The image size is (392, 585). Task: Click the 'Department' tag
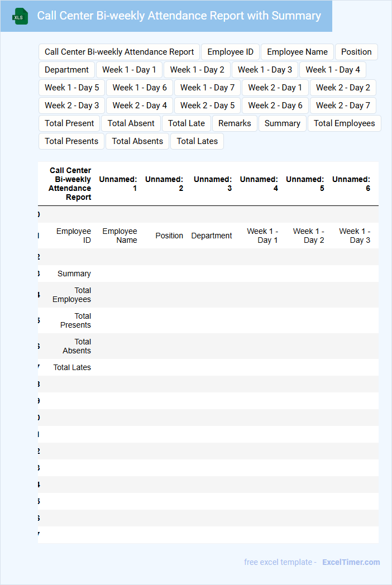pyautogui.click(x=66, y=70)
